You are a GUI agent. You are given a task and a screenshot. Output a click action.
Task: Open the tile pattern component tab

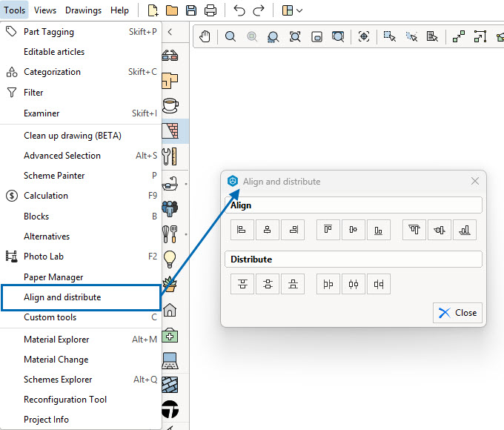click(170, 385)
